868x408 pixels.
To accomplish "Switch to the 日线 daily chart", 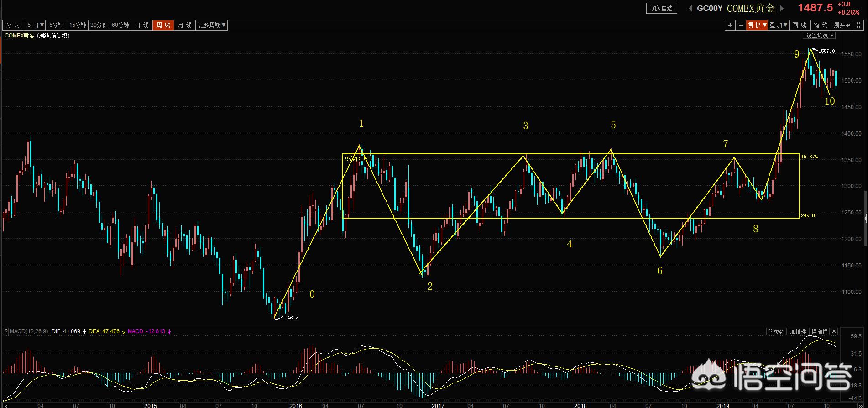I will pos(142,25).
